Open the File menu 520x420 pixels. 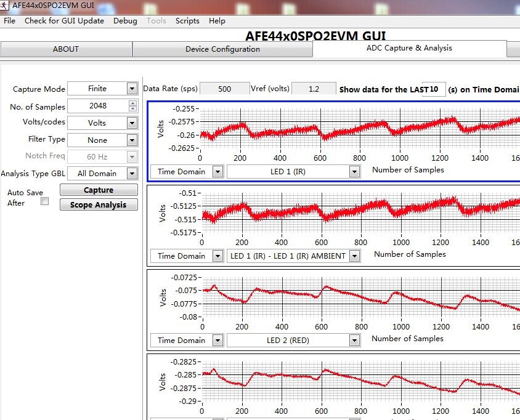(10, 21)
